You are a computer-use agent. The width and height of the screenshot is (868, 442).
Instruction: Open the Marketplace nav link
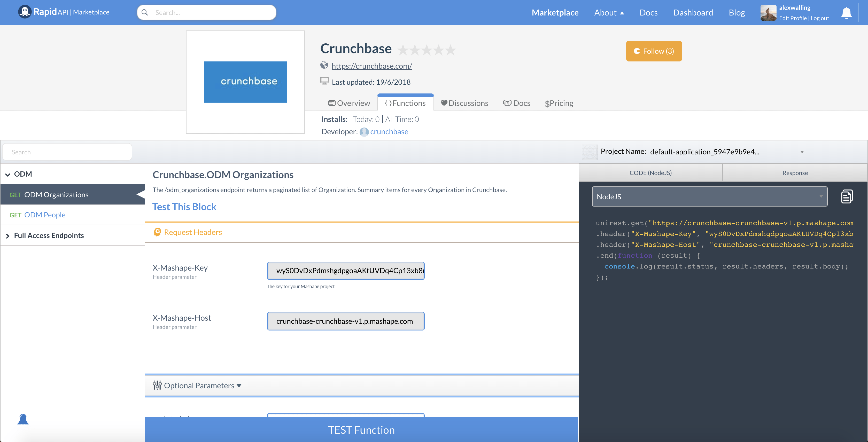[x=555, y=12]
